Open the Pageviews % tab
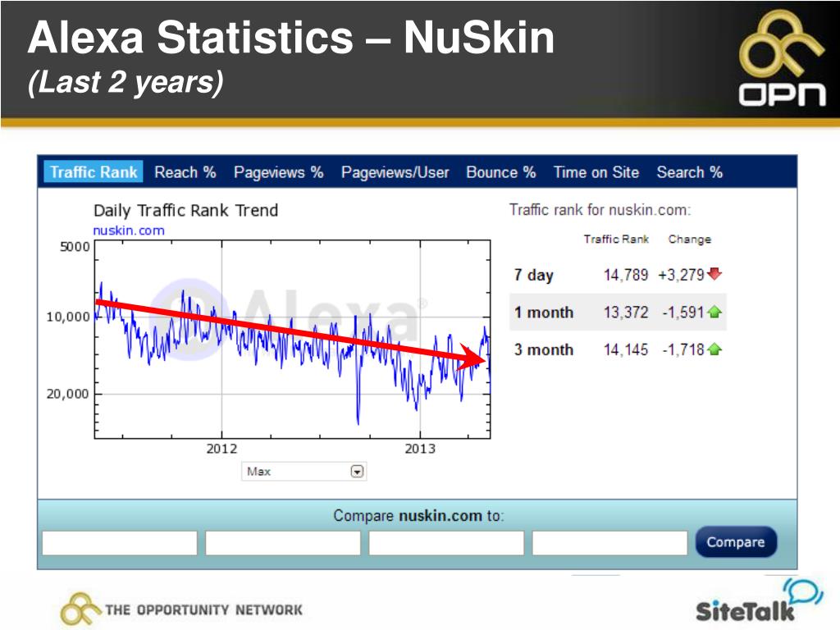 (279, 172)
